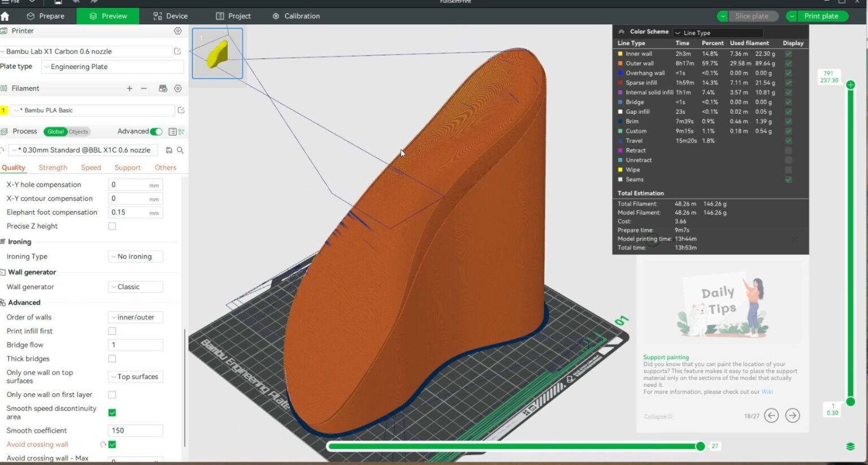Click the Wall generator section icon
Screen dimensions: 868x465
[x=3, y=273]
